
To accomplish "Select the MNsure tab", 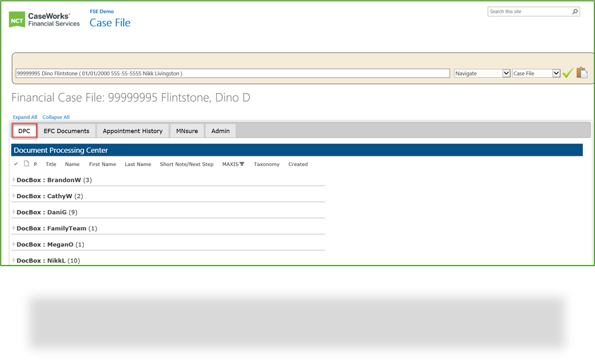I will point(186,131).
